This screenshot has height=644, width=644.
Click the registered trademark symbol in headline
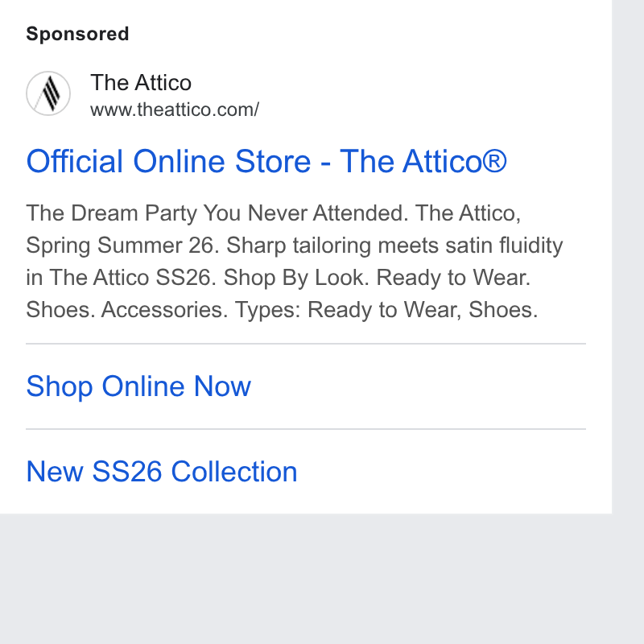pyautogui.click(x=494, y=160)
